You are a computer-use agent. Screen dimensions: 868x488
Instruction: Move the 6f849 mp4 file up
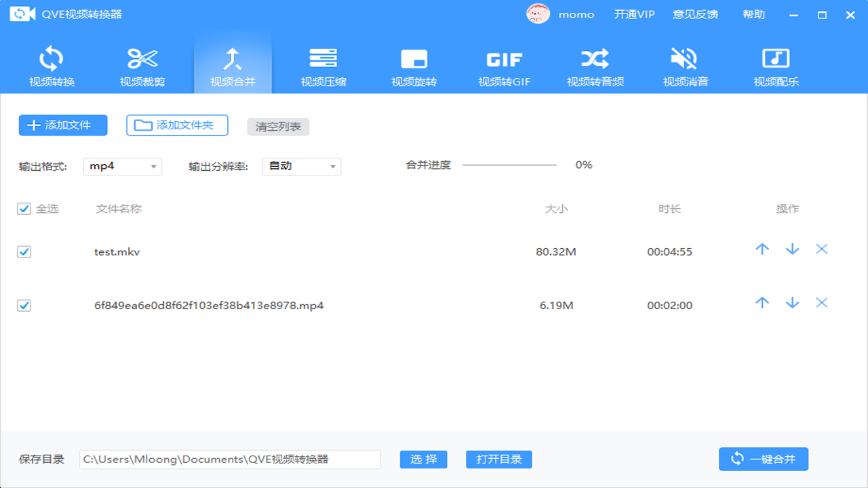click(x=762, y=303)
